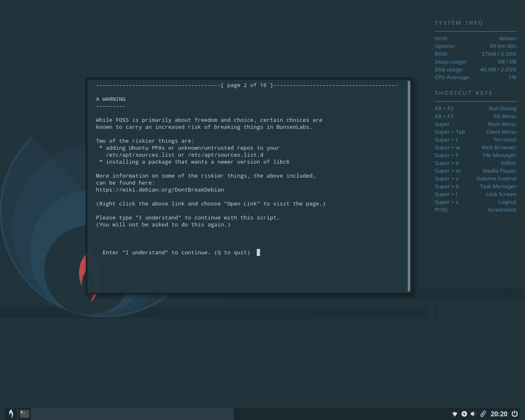This screenshot has width=525, height=420.
Task: Click the 'Run Dialog' shortcut label
Action: pyautogui.click(x=502, y=108)
